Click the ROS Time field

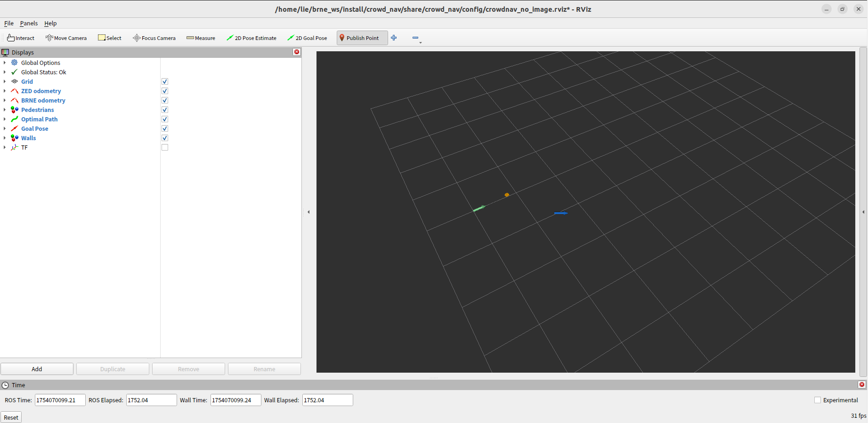click(x=60, y=400)
